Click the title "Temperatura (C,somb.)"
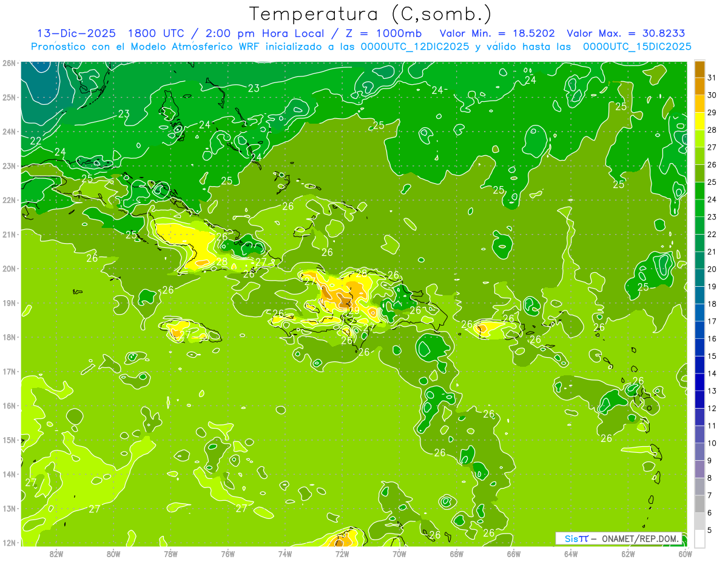This screenshot has width=728, height=562. [371, 14]
